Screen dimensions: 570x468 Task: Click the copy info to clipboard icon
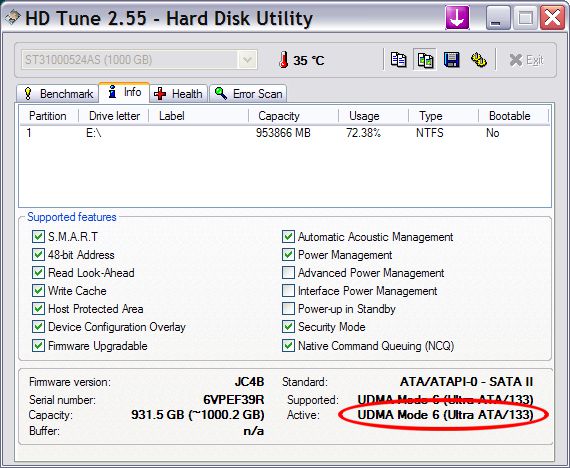point(398,60)
